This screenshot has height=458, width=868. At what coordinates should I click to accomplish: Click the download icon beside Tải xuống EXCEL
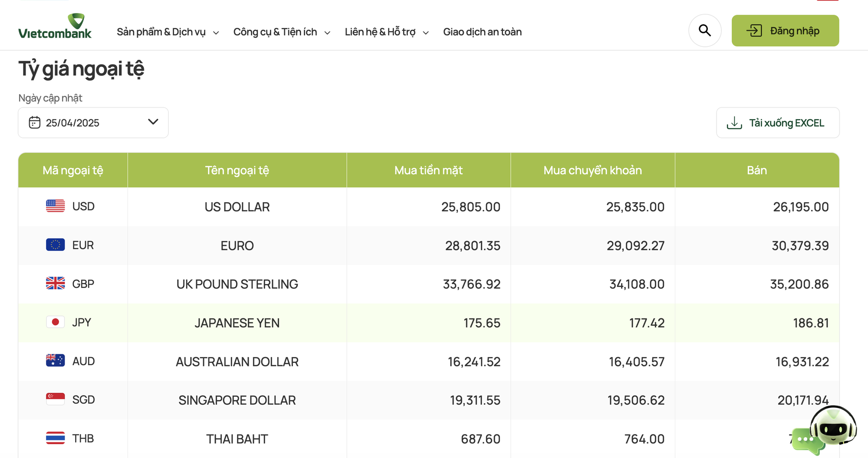734,123
